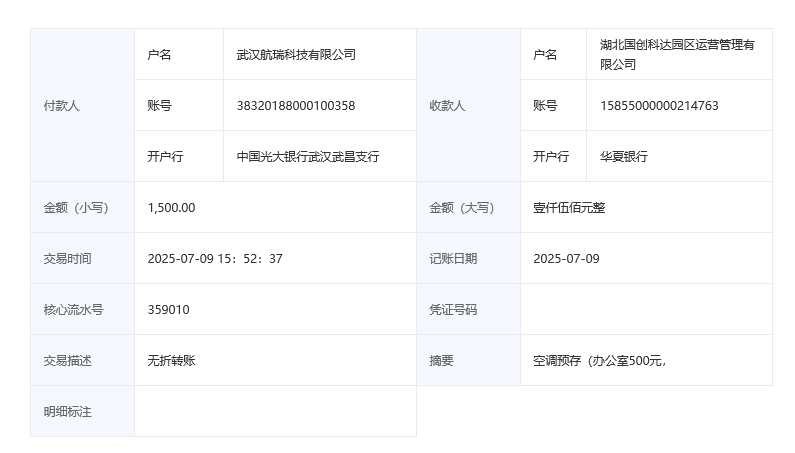Click the 记账日期 value 2025-07-09

click(x=566, y=259)
